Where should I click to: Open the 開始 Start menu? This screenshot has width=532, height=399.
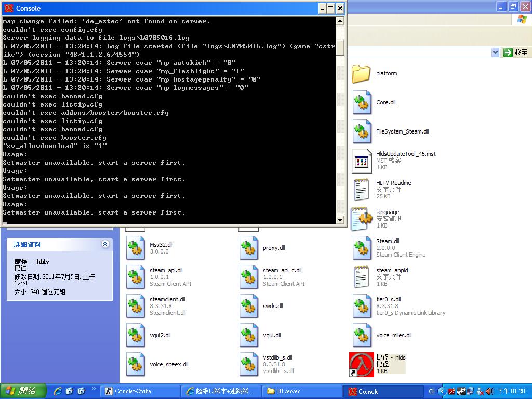click(x=23, y=391)
